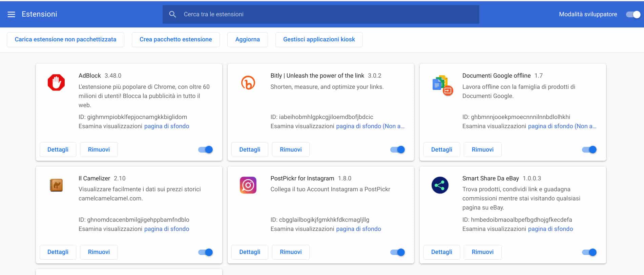Remove PostPickr for Instagram extension
644x275 pixels.
coord(291,252)
